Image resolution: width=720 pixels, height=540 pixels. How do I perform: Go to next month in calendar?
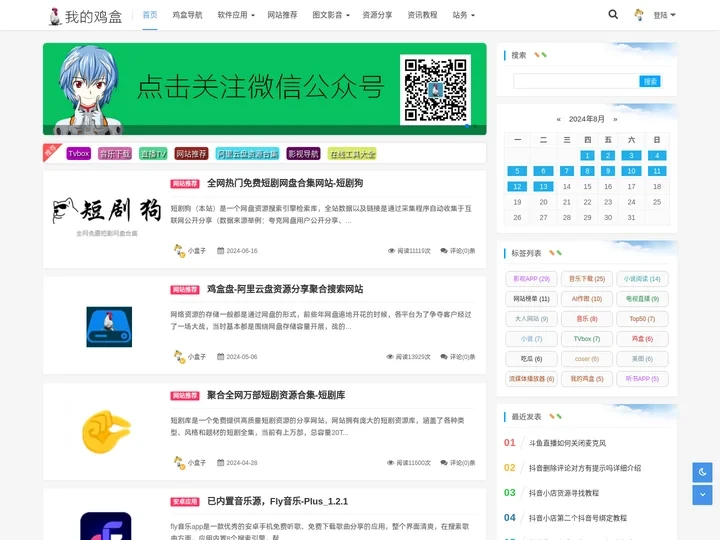(x=615, y=119)
